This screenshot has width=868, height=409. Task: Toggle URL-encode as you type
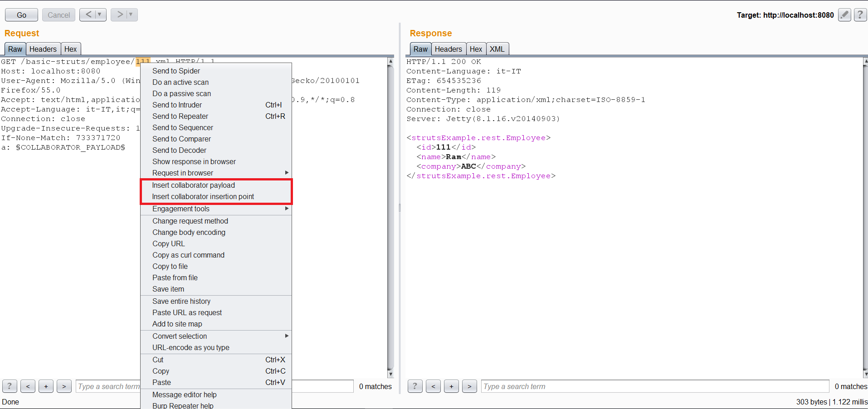(216, 347)
